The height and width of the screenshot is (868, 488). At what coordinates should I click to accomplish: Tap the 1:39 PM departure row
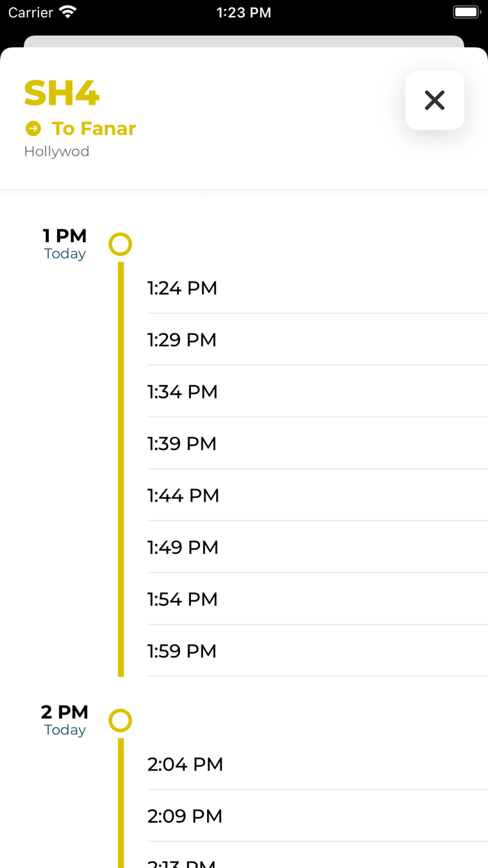click(x=182, y=444)
